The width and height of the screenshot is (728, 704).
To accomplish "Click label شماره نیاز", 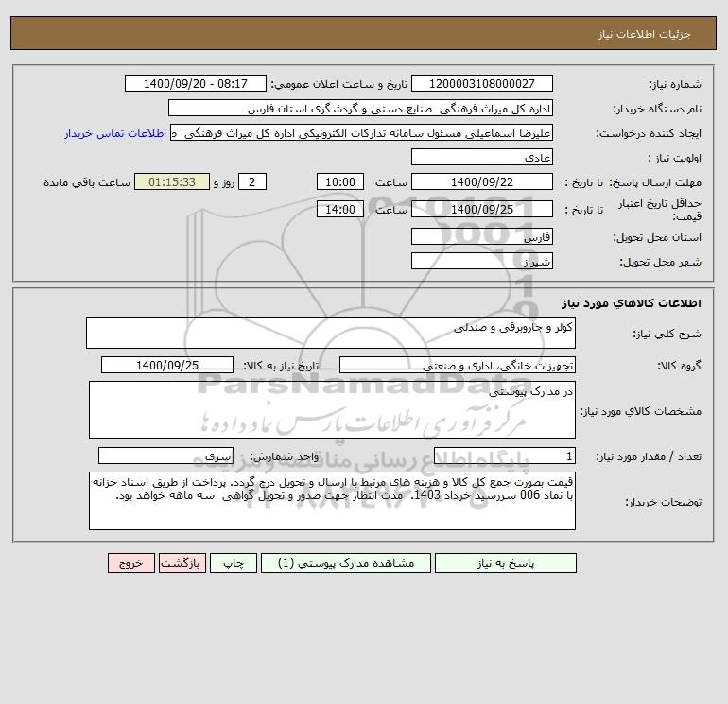I will [675, 84].
